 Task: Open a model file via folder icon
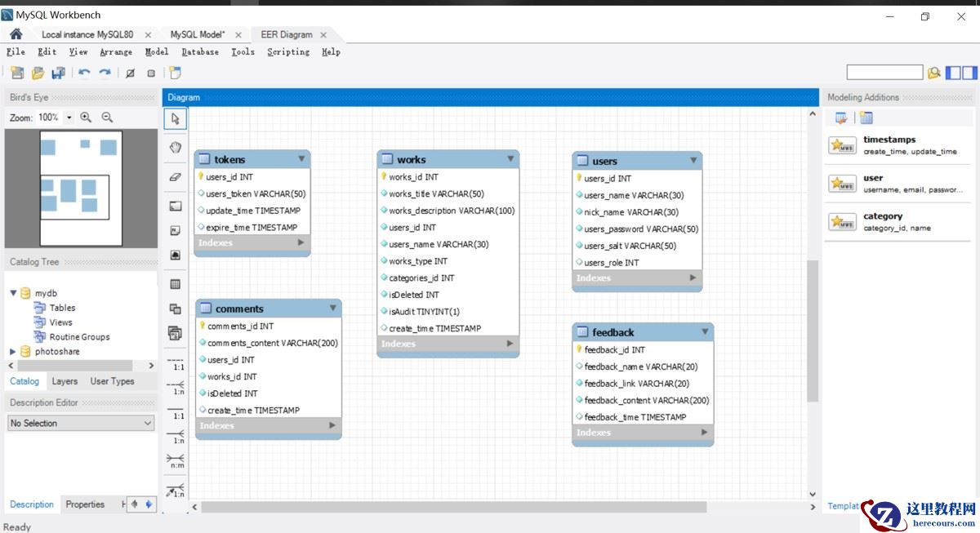tap(38, 73)
